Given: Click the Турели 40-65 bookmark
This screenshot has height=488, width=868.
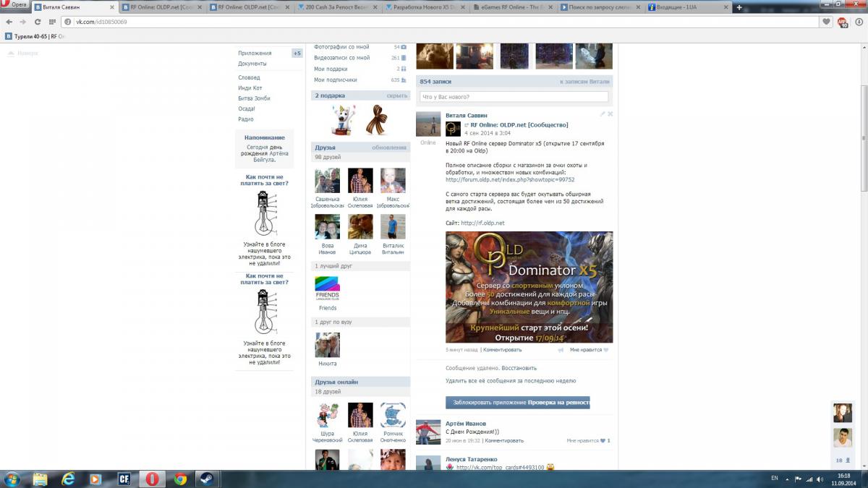Looking at the screenshot, I should click(x=35, y=36).
